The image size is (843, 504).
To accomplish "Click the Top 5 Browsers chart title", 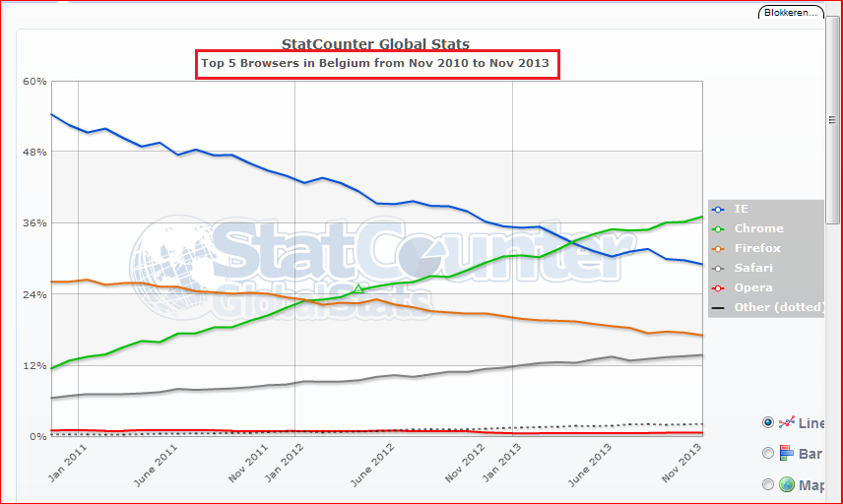I will [377, 64].
